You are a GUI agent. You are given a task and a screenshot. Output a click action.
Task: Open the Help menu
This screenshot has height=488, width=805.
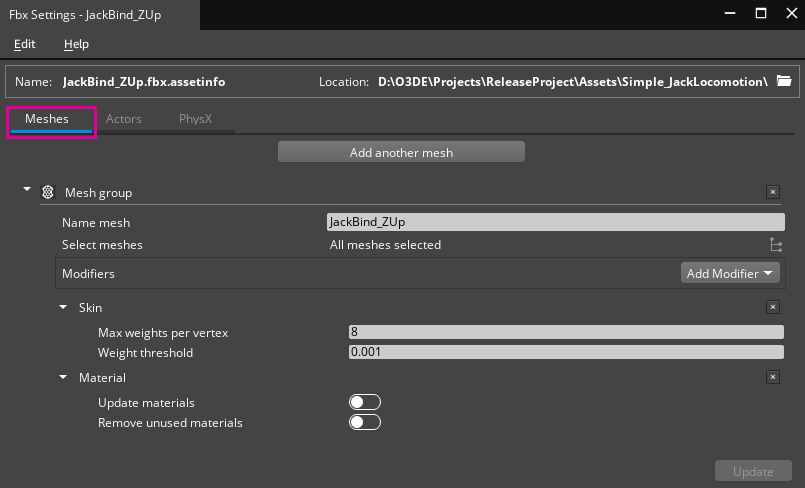click(76, 44)
